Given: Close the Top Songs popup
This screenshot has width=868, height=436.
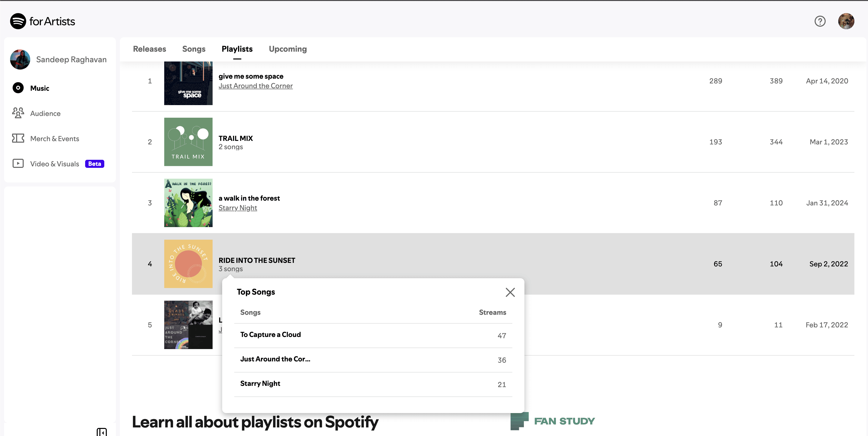Looking at the screenshot, I should tap(510, 292).
